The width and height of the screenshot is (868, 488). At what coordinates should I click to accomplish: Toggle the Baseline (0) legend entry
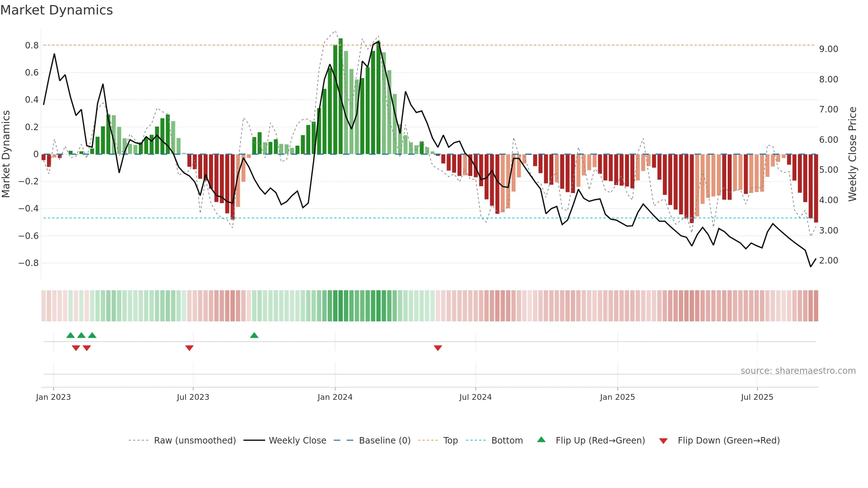coord(372,440)
